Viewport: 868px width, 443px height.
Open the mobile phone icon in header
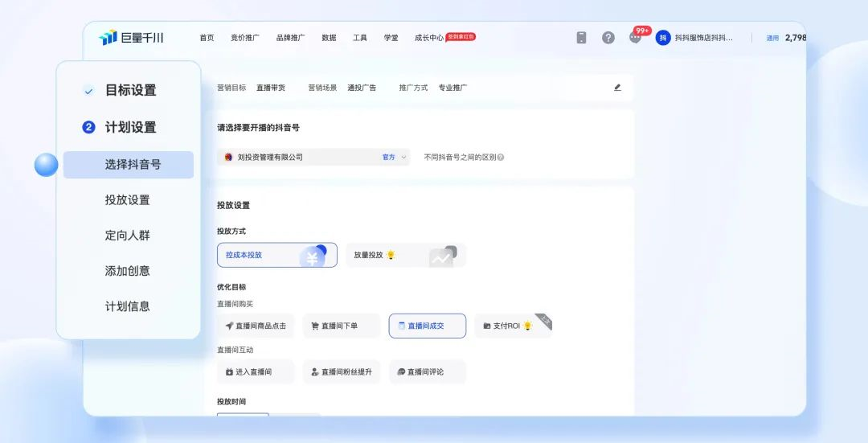point(581,38)
